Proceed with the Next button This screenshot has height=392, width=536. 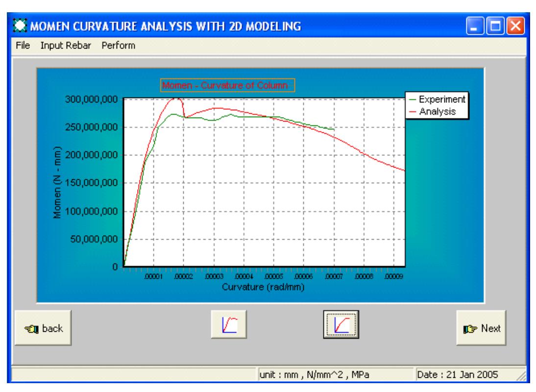(x=481, y=328)
